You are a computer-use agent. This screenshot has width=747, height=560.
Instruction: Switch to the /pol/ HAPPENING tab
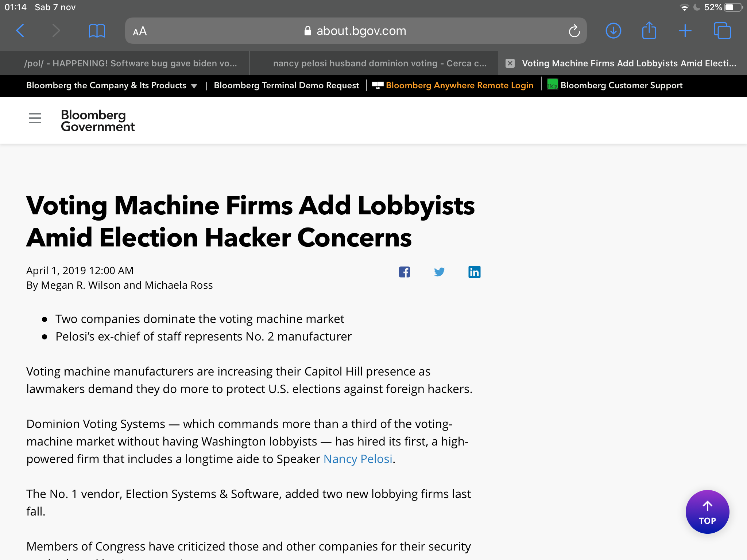125,63
